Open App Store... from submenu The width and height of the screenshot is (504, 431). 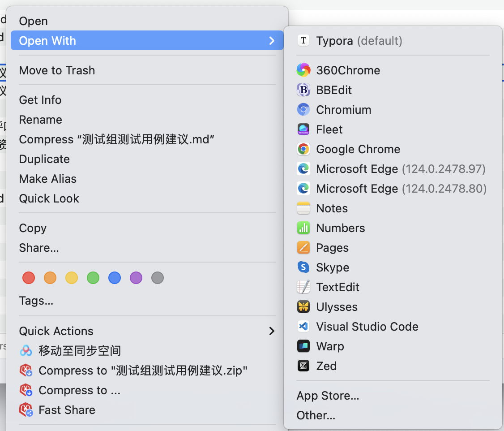328,396
